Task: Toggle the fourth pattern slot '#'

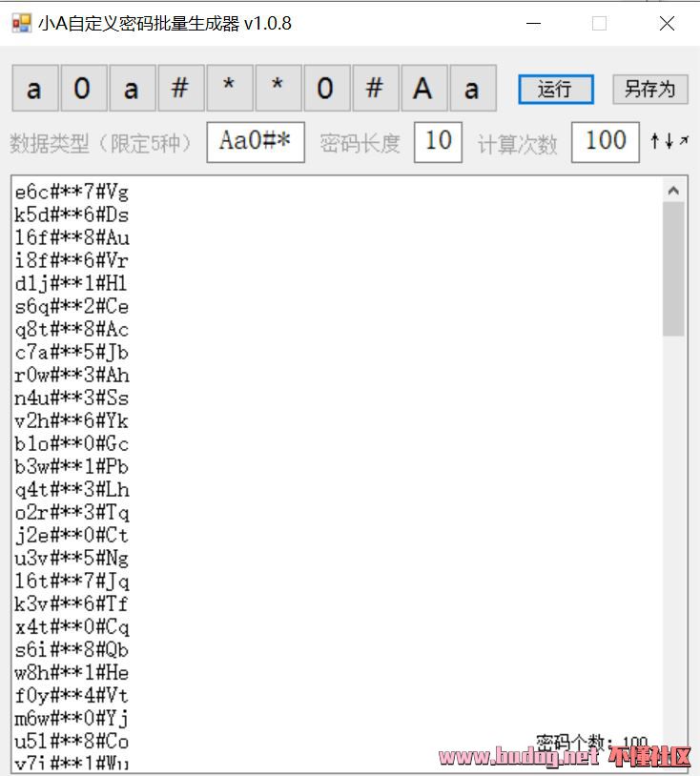Action: 181,89
